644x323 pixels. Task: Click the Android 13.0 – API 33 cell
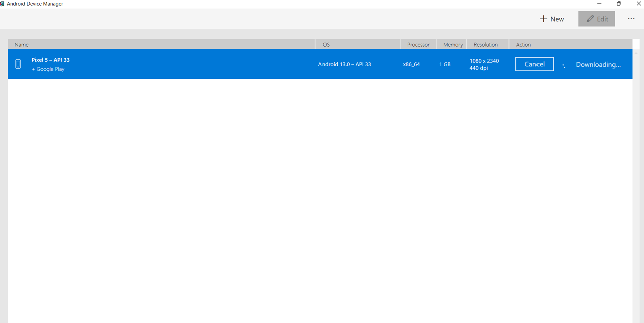pyautogui.click(x=345, y=64)
